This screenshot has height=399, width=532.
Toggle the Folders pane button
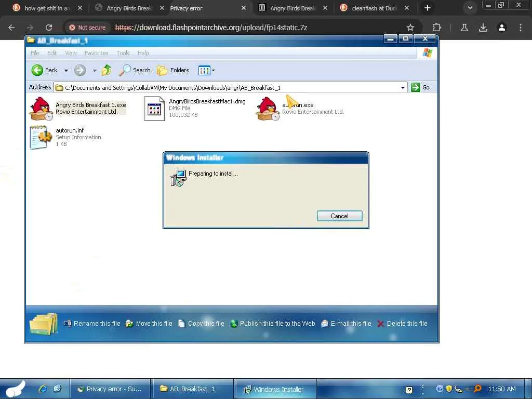click(x=173, y=70)
